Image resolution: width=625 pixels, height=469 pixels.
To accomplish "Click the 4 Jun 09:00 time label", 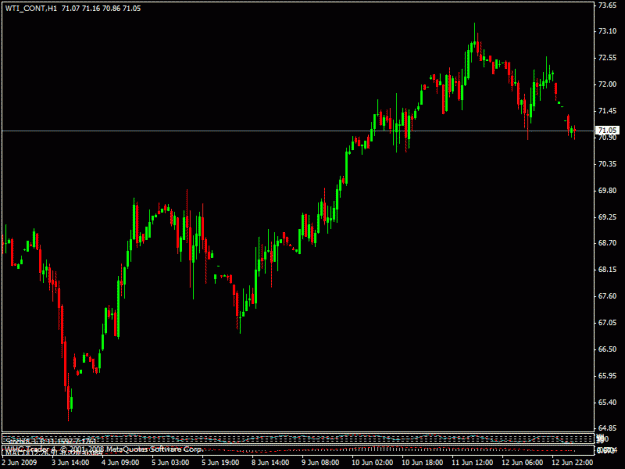I will [x=120, y=463].
